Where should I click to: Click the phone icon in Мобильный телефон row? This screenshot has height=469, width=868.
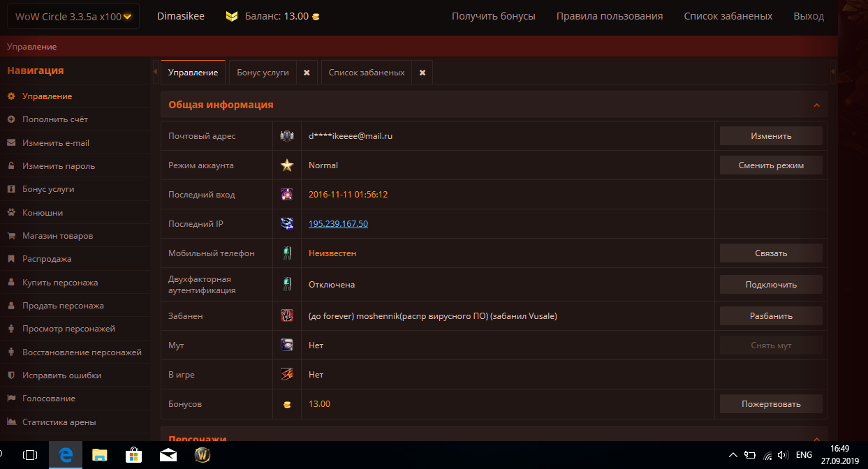[287, 253]
